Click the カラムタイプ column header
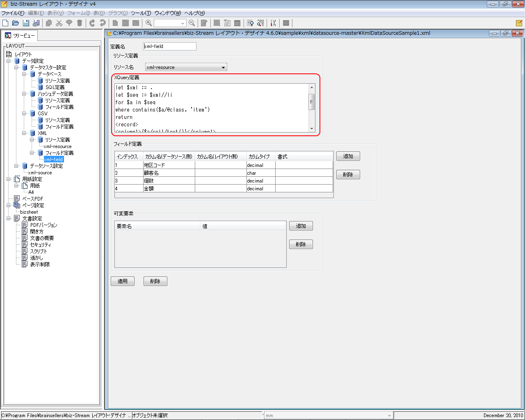Screen dimensions: 525x420 point(261,157)
